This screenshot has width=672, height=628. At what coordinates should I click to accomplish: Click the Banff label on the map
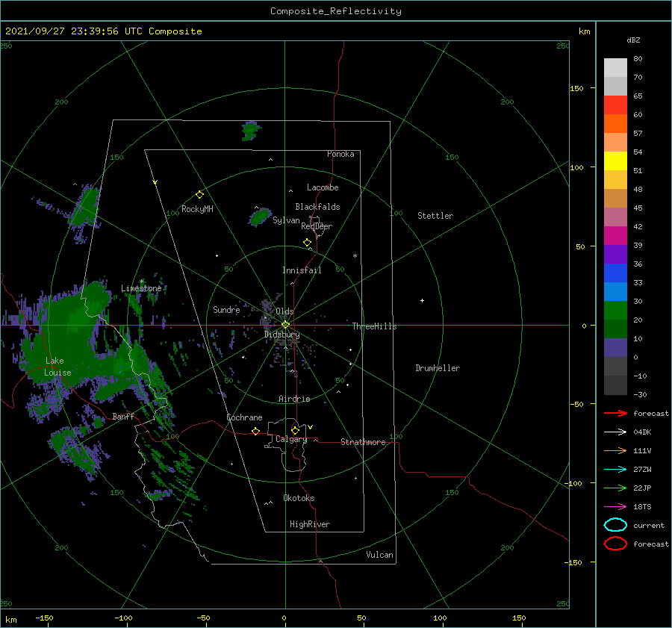pyautogui.click(x=123, y=416)
